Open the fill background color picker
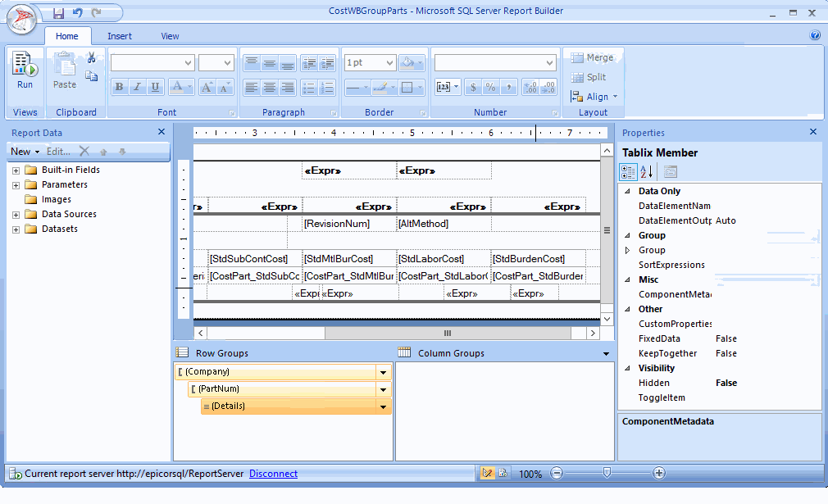Screen dimensions: 828x504 [x=412, y=63]
